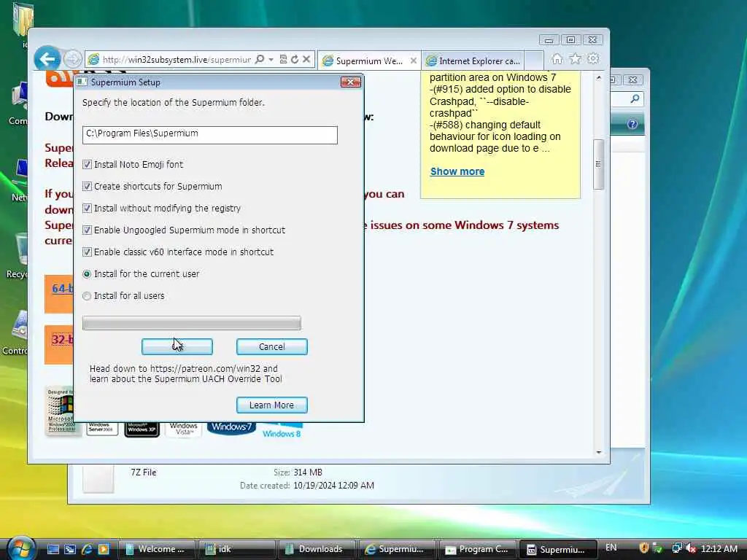Toggle Install without modifying the registry
The image size is (747, 560).
pyautogui.click(x=88, y=209)
